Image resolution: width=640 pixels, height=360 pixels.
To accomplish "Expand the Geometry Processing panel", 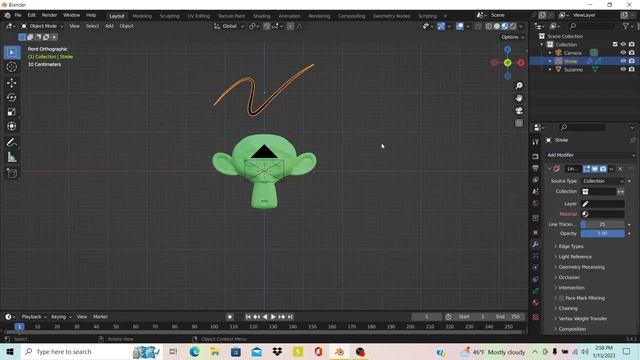I will click(581, 267).
